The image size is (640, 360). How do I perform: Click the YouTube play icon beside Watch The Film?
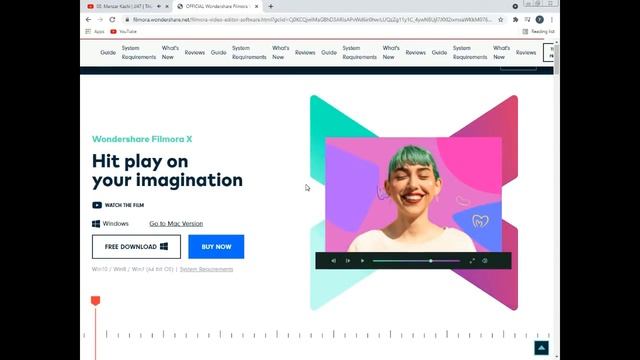[x=97, y=205]
